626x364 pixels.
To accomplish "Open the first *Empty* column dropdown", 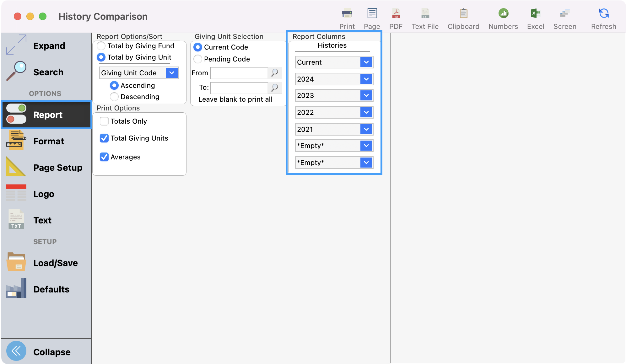I will 366,146.
